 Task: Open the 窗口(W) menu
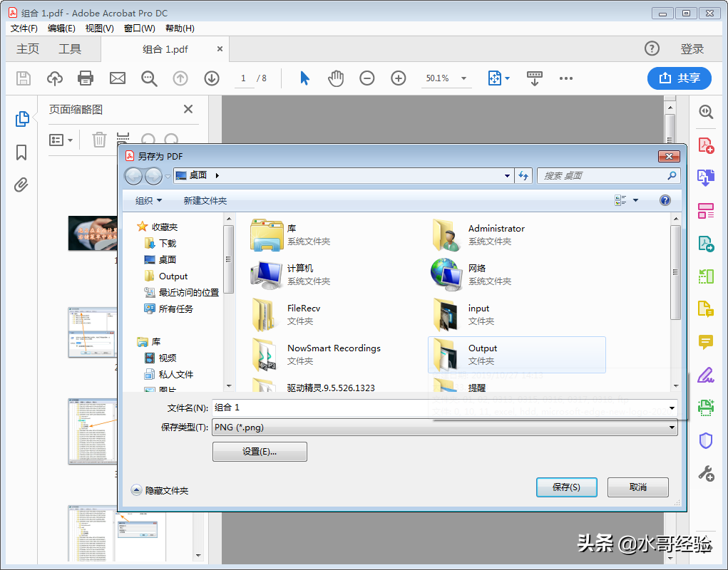click(139, 28)
